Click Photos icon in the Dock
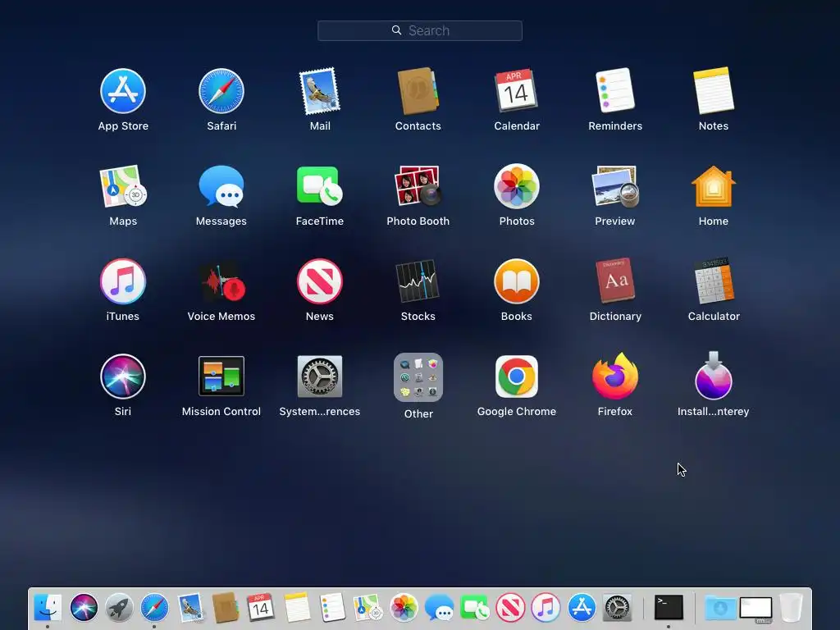This screenshot has width=840, height=630. pos(404,608)
